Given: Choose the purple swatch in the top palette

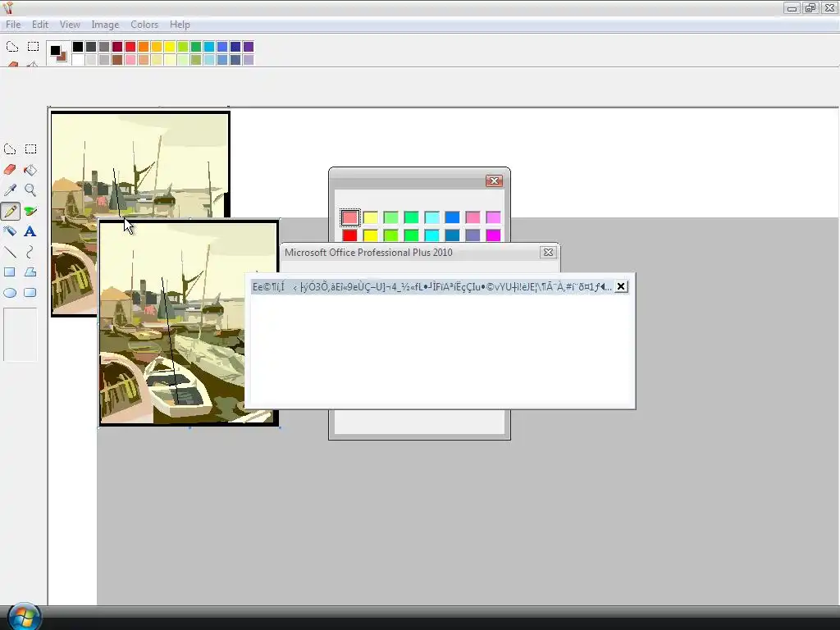Looking at the screenshot, I should click(x=249, y=47).
